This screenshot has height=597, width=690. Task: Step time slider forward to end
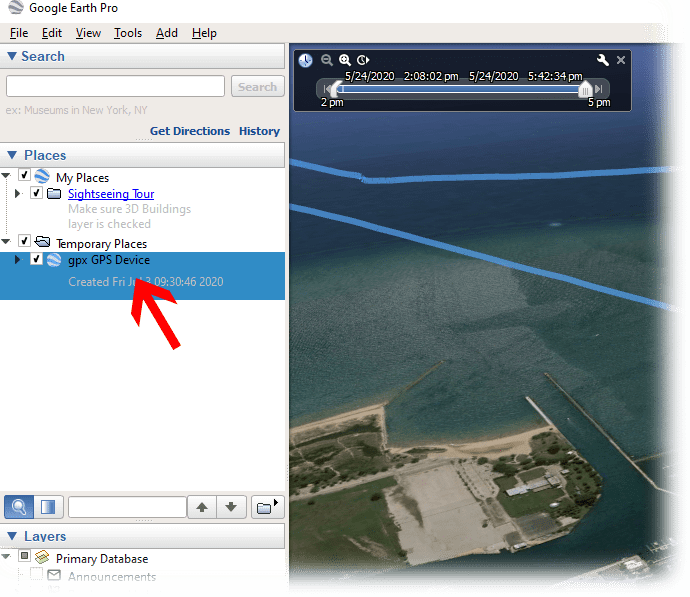pyautogui.click(x=598, y=89)
